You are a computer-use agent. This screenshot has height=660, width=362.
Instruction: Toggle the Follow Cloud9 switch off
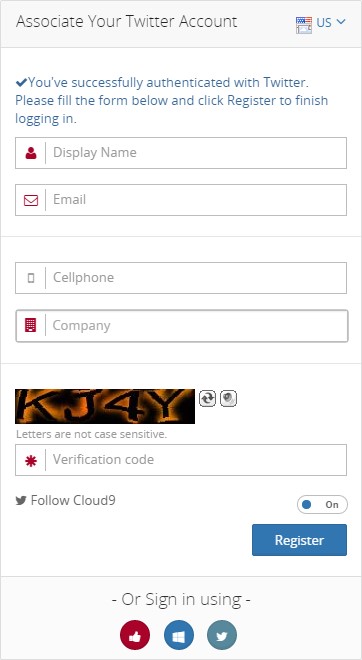coord(322,505)
